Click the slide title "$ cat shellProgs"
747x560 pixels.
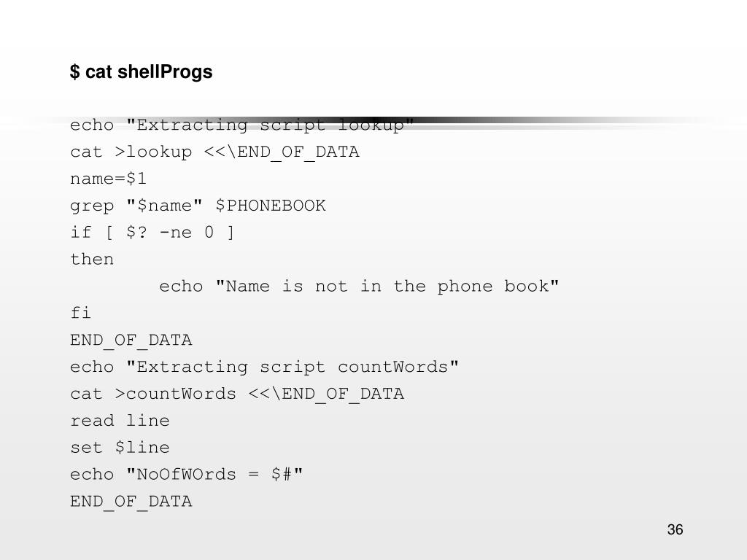click(x=141, y=72)
